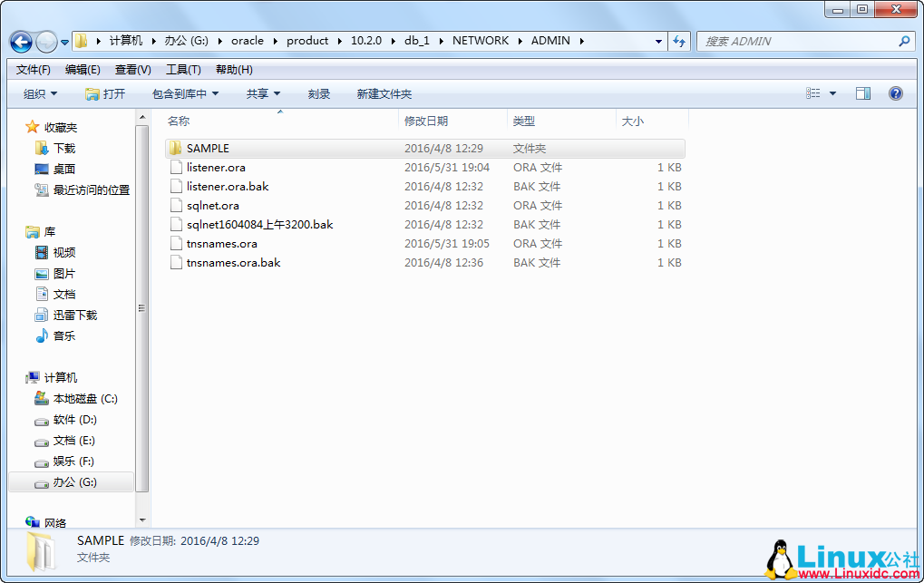Select the SAMPLE folder icon
The image size is (924, 583).
tap(176, 149)
